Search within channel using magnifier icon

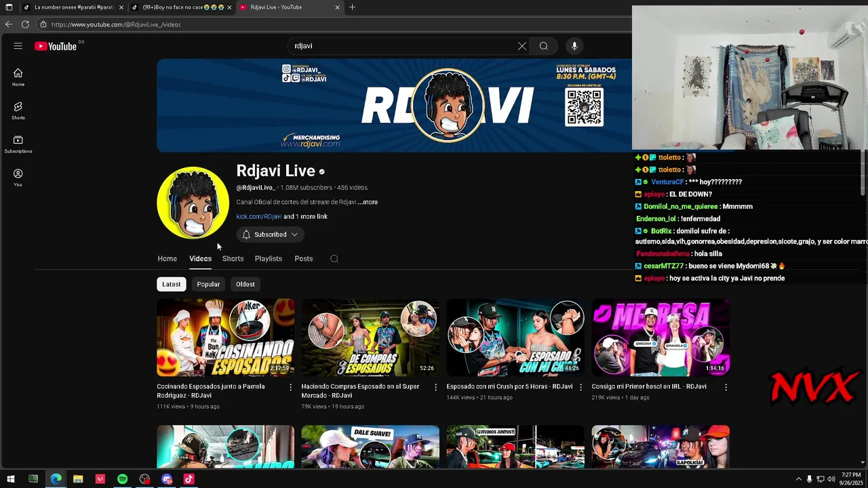click(x=334, y=259)
